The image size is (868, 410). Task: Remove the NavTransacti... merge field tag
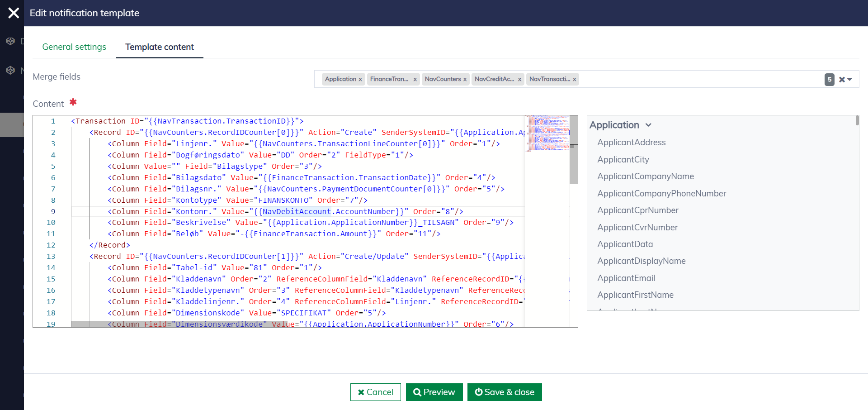[x=575, y=79]
